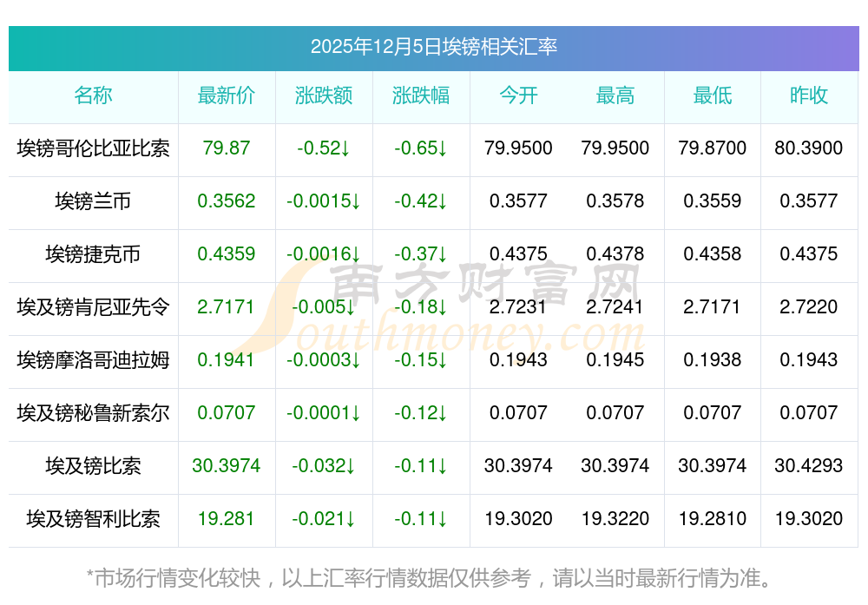The image size is (868, 605).
Task: Click 最低 value 0.1938
Action: [x=713, y=360]
